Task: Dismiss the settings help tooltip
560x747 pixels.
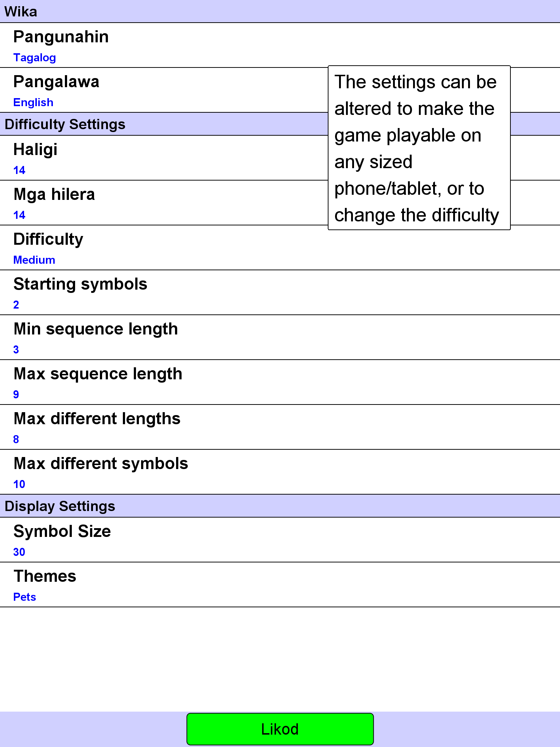Action: tap(419, 148)
